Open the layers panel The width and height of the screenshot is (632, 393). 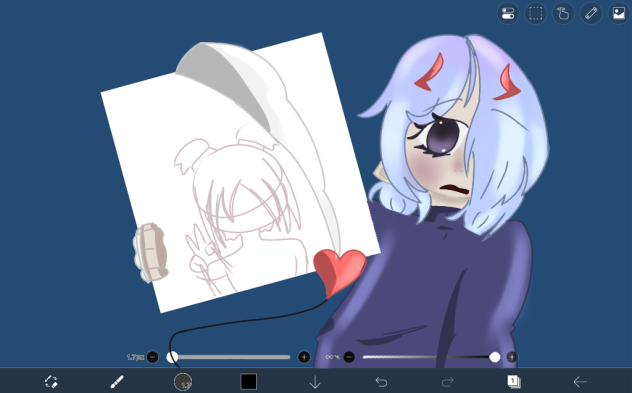[514, 381]
